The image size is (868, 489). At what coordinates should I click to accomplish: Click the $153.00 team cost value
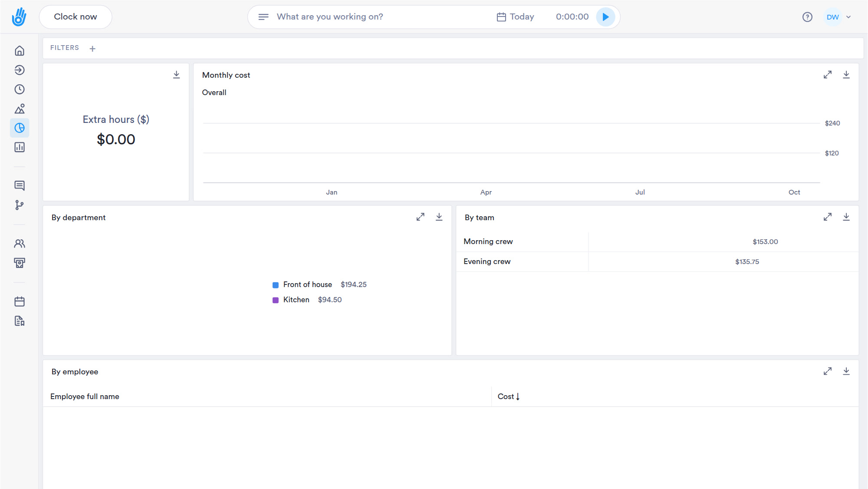pos(765,242)
